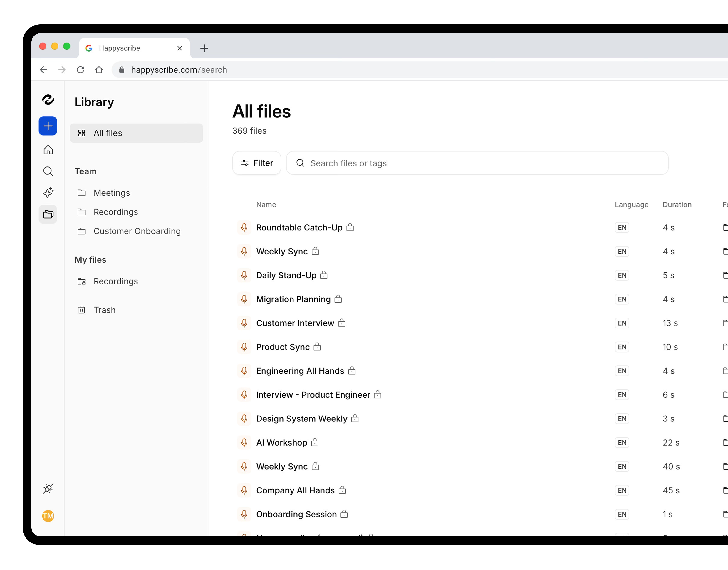Click the Duration column header
This screenshot has height=570, width=728.
tap(677, 205)
